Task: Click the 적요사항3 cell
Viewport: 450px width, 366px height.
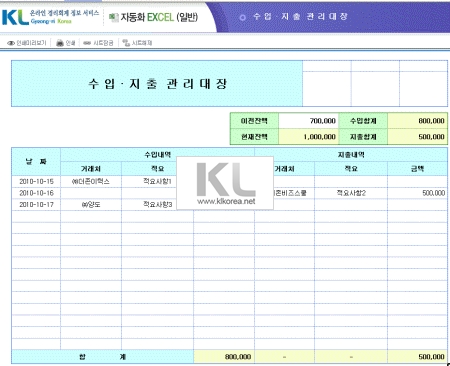Action: tap(157, 205)
